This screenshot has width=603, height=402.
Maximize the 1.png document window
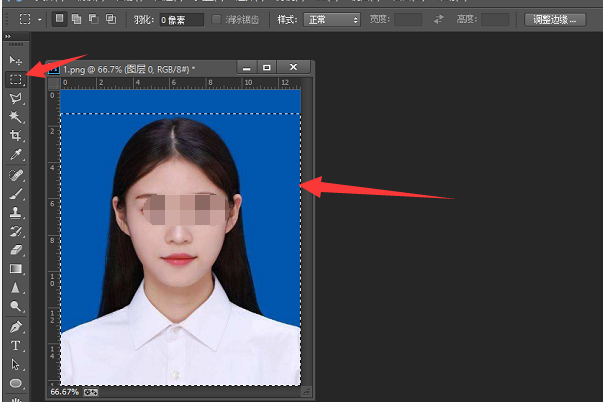(267, 67)
